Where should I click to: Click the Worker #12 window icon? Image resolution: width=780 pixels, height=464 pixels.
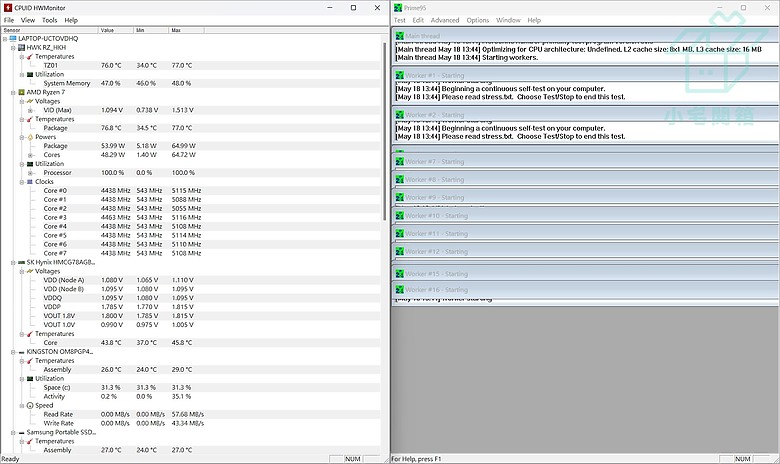pyautogui.click(x=399, y=252)
